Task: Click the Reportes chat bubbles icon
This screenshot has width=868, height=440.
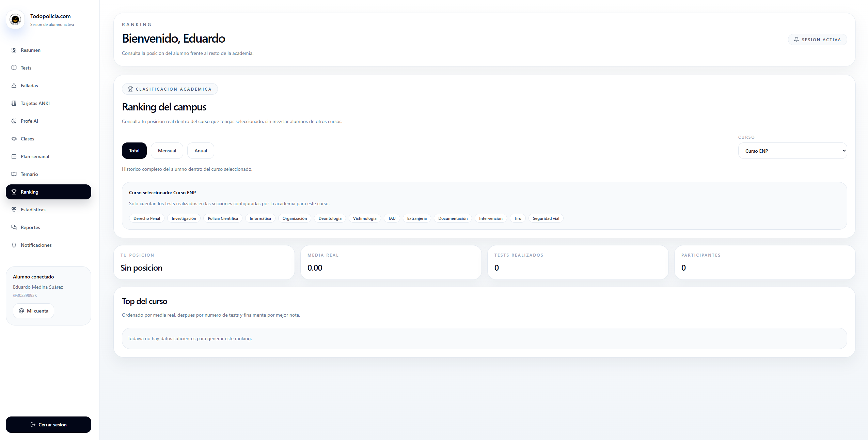Action: [x=14, y=227]
